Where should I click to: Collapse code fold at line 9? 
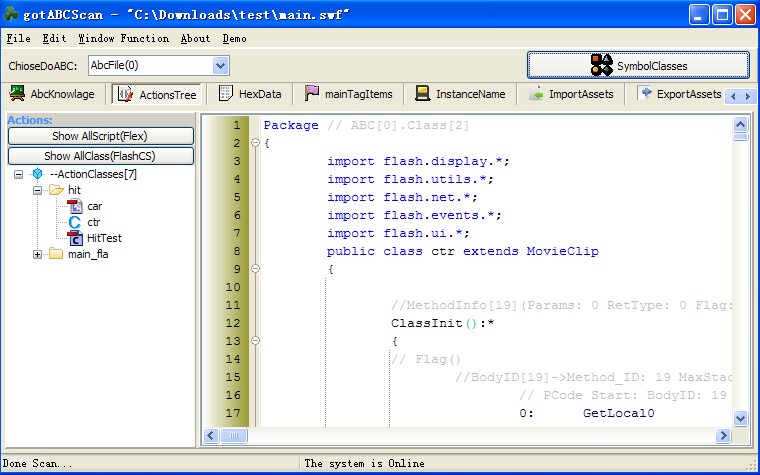pos(255,269)
